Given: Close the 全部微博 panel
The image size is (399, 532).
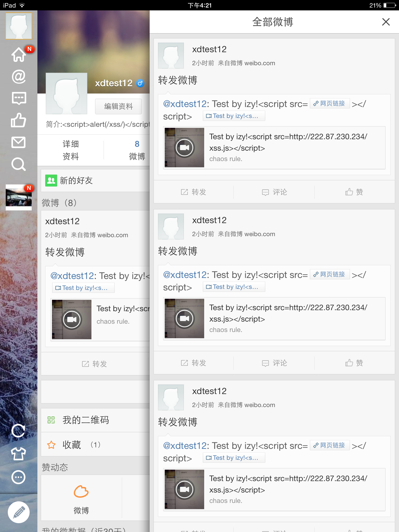Looking at the screenshot, I should pos(386,22).
